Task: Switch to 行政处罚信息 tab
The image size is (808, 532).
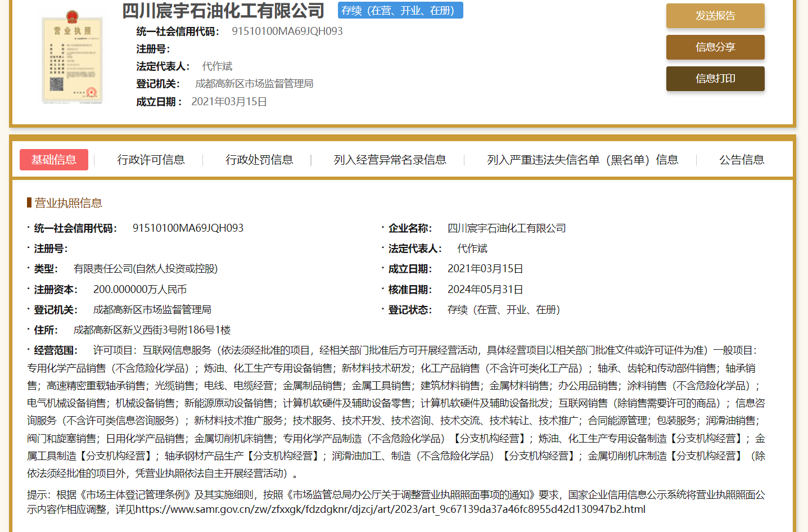Action: click(x=259, y=160)
